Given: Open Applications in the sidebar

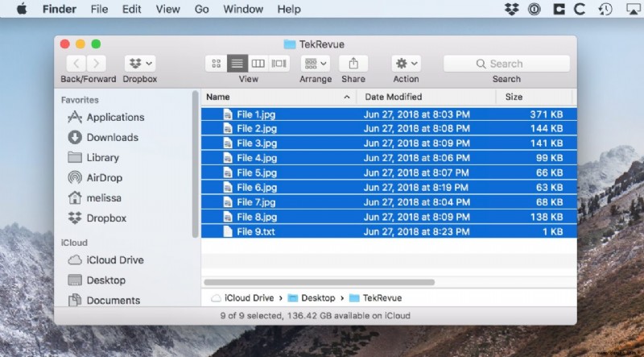Looking at the screenshot, I should pyautogui.click(x=106, y=117).
